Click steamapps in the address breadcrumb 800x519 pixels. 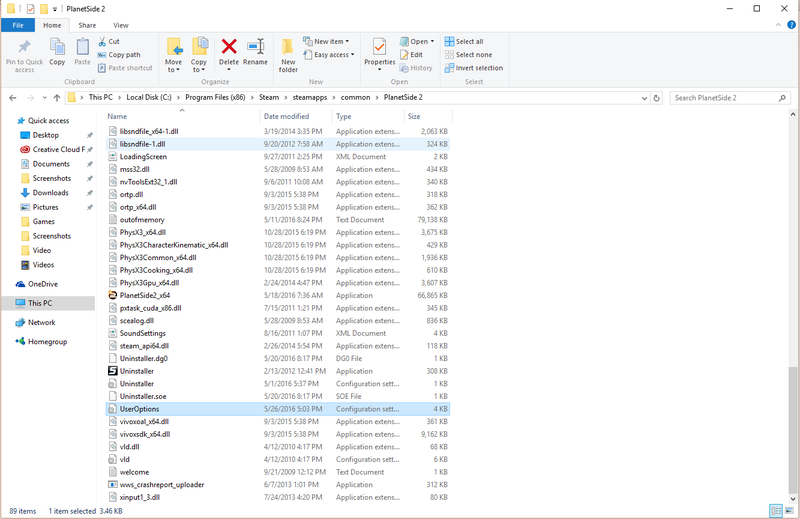click(x=310, y=97)
